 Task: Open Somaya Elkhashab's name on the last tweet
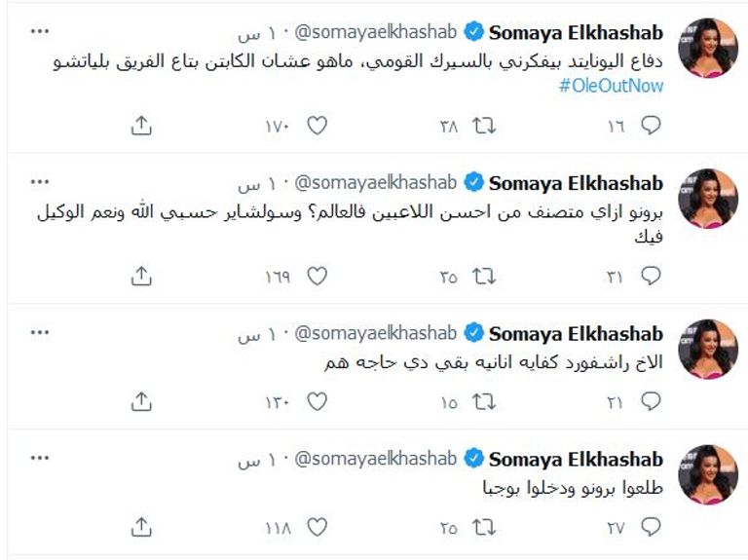tap(576, 460)
